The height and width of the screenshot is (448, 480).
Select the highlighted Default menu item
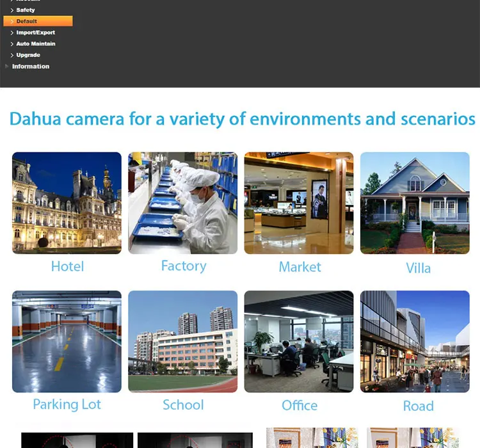click(x=38, y=21)
